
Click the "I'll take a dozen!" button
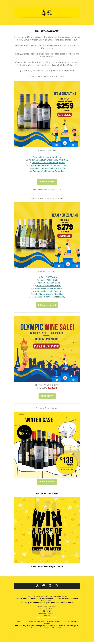pyautogui.click(x=47, y=305)
